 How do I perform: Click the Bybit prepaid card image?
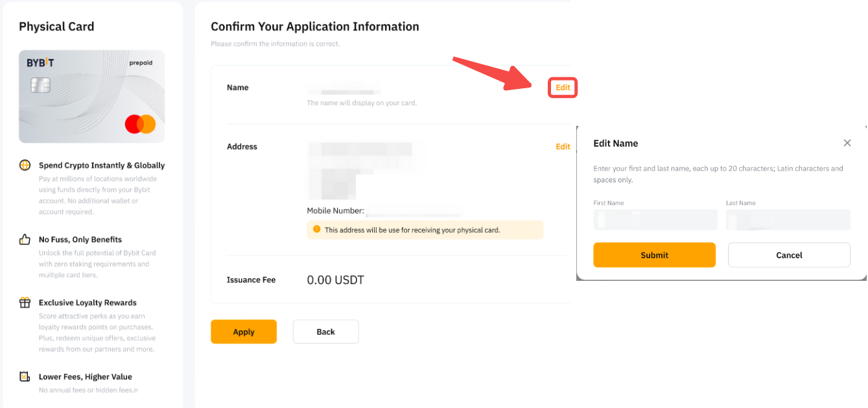coord(91,96)
